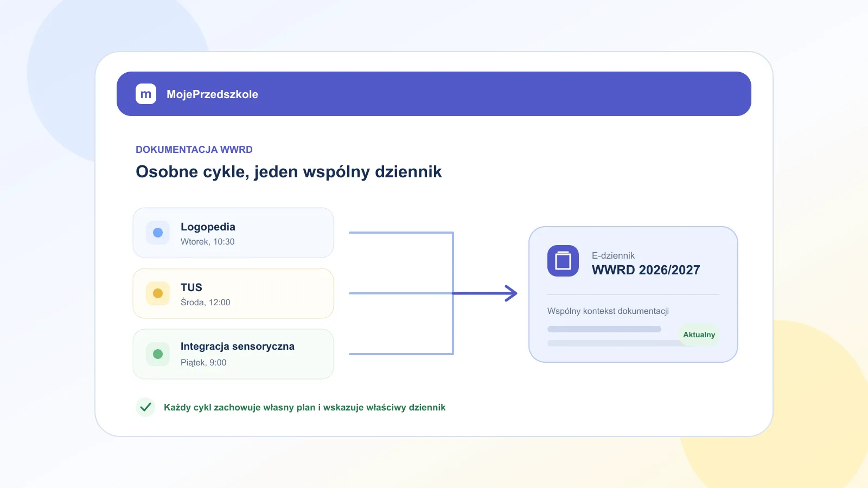
Task: Click the Aktualny status badge
Action: pyautogui.click(x=699, y=335)
